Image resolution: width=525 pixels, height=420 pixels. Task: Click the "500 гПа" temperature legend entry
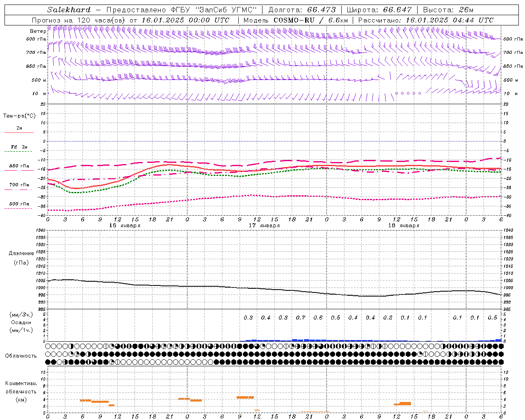point(19,204)
